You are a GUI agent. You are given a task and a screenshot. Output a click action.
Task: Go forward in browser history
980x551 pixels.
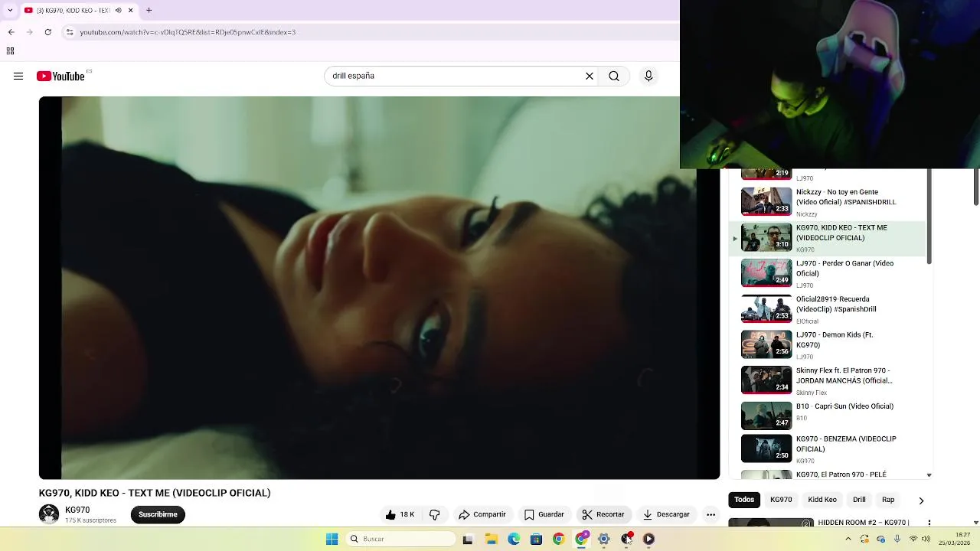tap(29, 32)
